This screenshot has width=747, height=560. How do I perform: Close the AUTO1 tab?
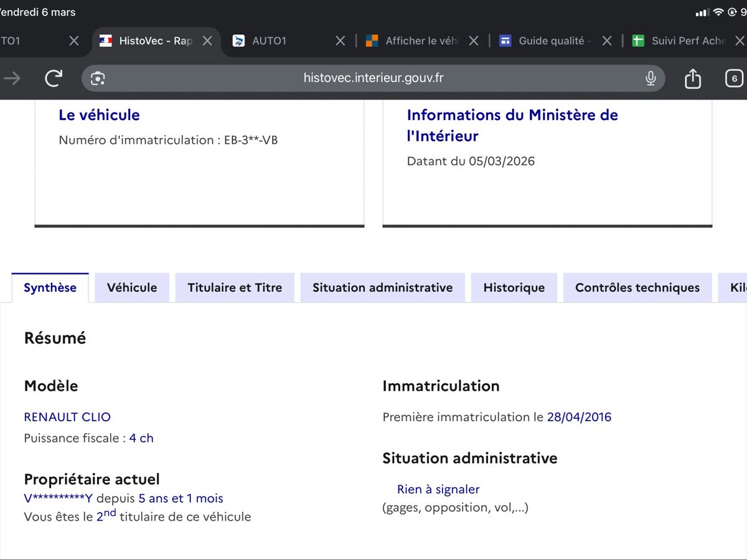pyautogui.click(x=340, y=41)
